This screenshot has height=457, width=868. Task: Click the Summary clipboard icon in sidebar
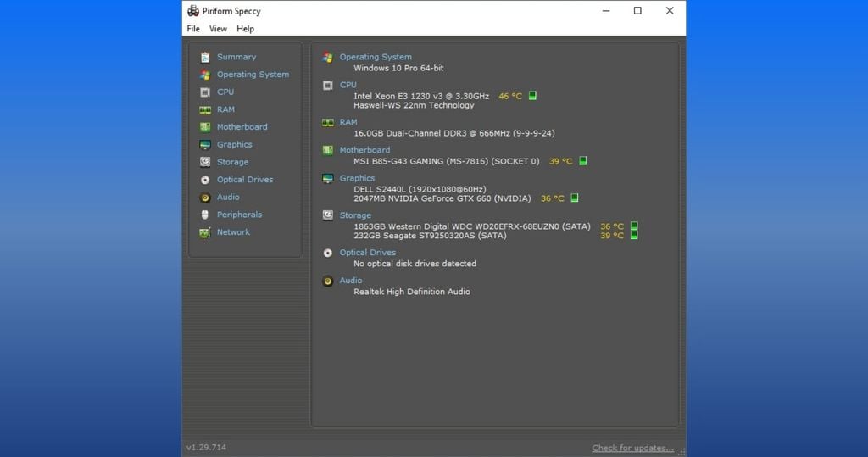pyautogui.click(x=205, y=57)
